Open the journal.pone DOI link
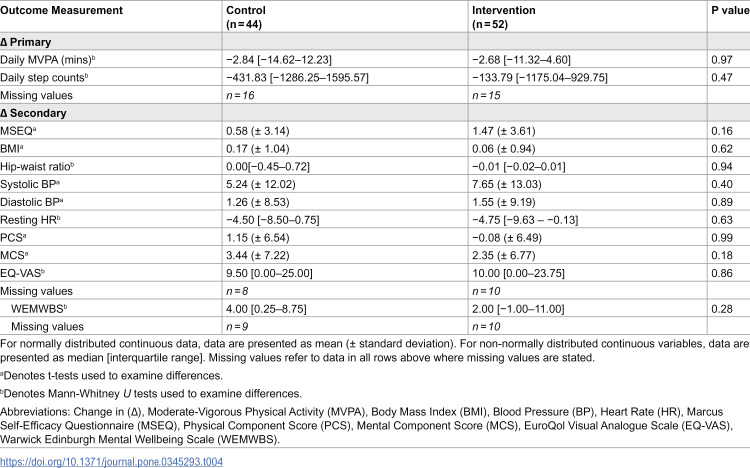This screenshot has width=750, height=468. click(x=111, y=462)
